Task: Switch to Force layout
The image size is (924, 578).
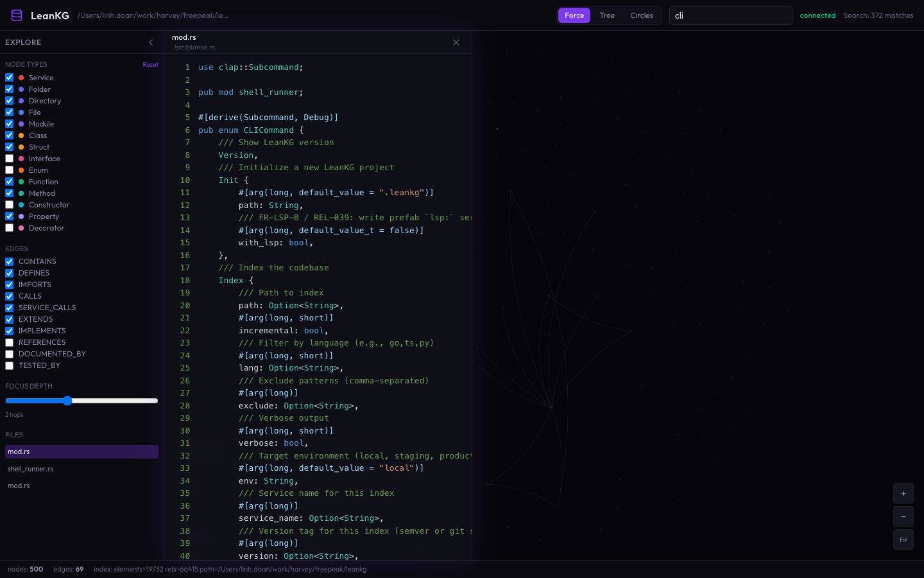Action: (574, 15)
